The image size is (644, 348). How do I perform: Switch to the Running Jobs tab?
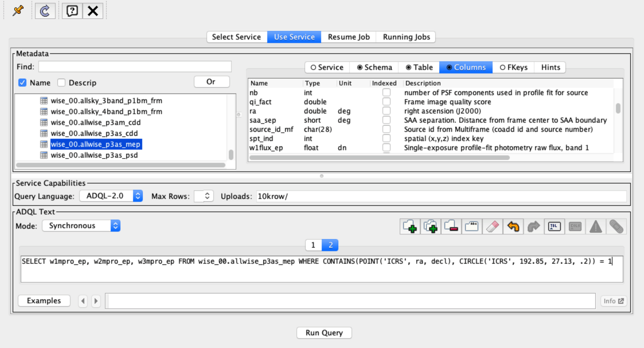[406, 37]
